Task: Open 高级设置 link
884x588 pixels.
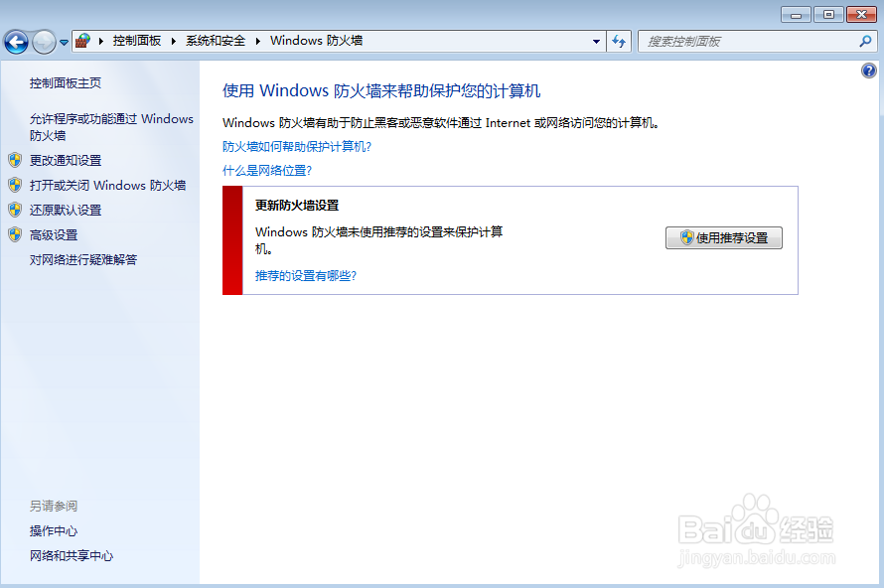Action: click(54, 235)
